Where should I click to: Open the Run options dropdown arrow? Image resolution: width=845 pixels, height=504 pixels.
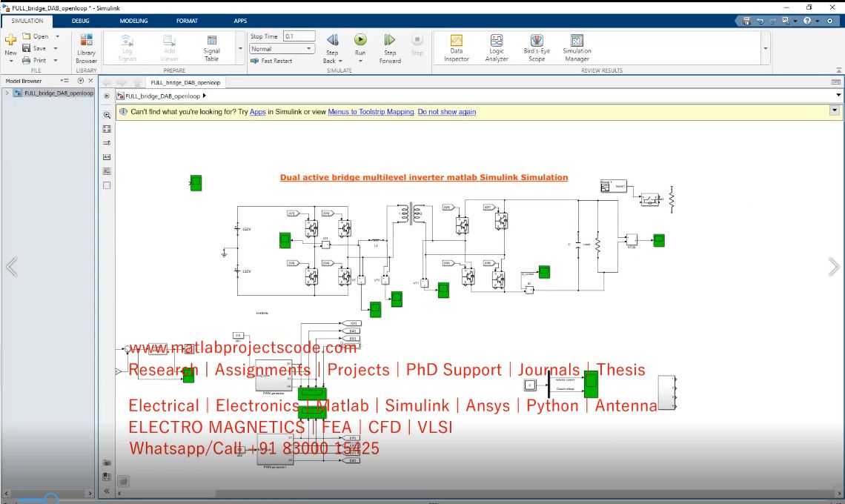pos(360,61)
